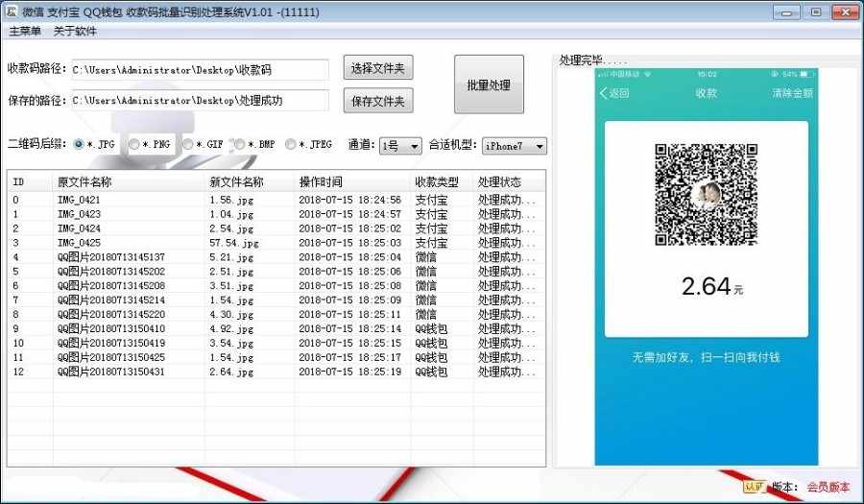Viewport: 864px width, 504px height.
Task: Click 清除金额 in the phone preview
Action: click(792, 93)
